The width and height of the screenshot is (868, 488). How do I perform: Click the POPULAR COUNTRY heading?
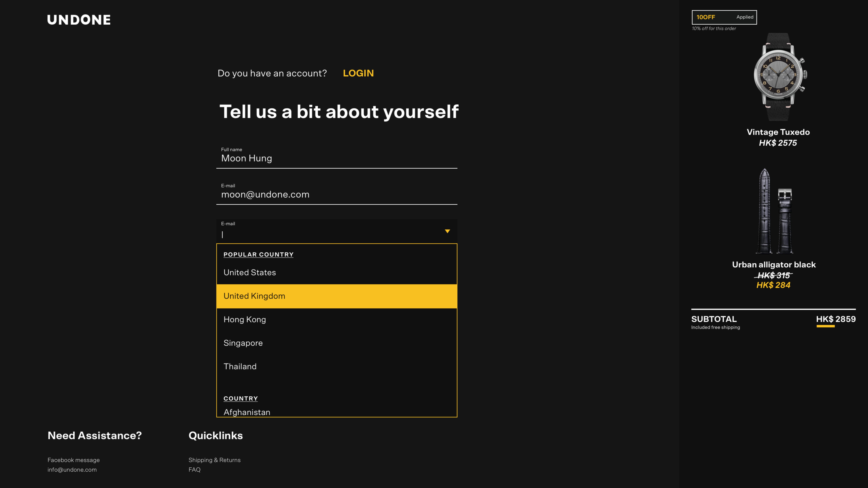tap(258, 255)
